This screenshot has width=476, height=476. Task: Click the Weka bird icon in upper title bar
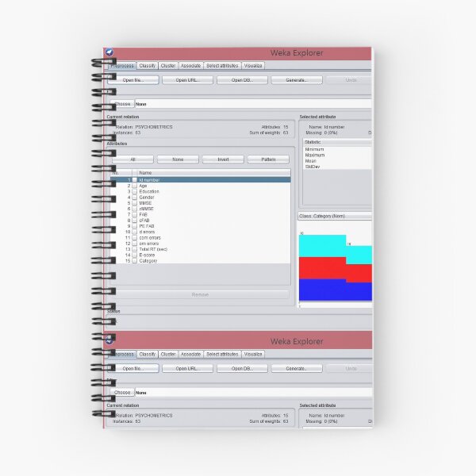point(109,52)
